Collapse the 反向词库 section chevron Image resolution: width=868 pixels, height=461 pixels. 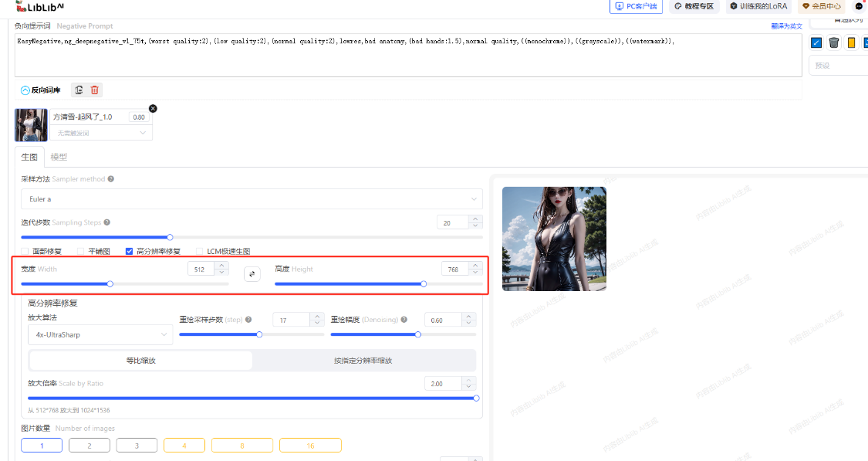click(25, 90)
